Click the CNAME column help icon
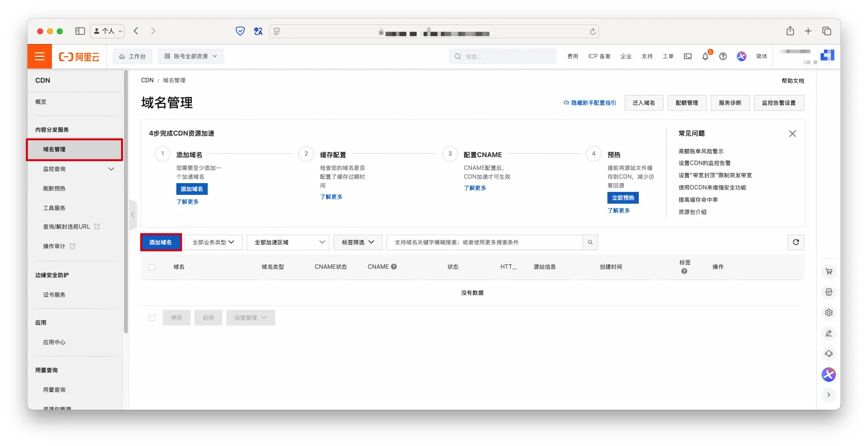Image resolution: width=868 pixels, height=446 pixels. (x=394, y=267)
